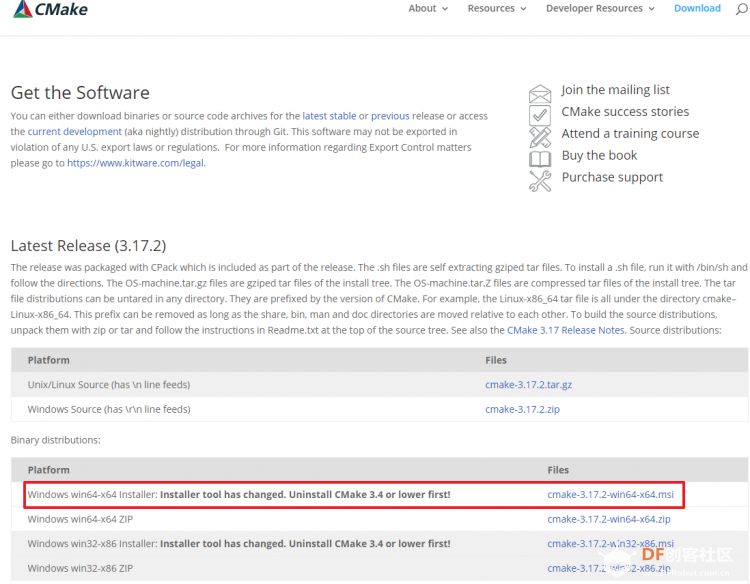
Task: Open Attend a training course
Action: [630, 133]
